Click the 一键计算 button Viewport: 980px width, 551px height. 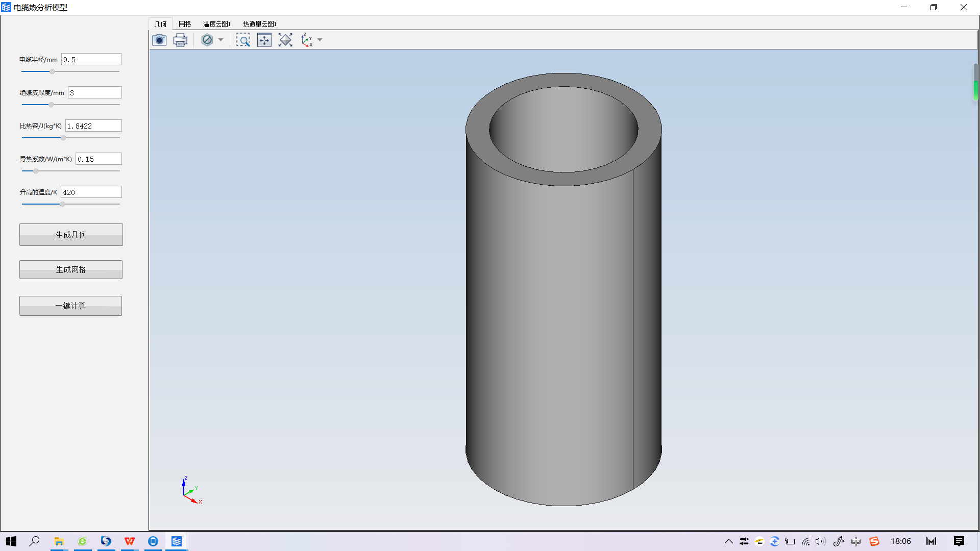(70, 306)
